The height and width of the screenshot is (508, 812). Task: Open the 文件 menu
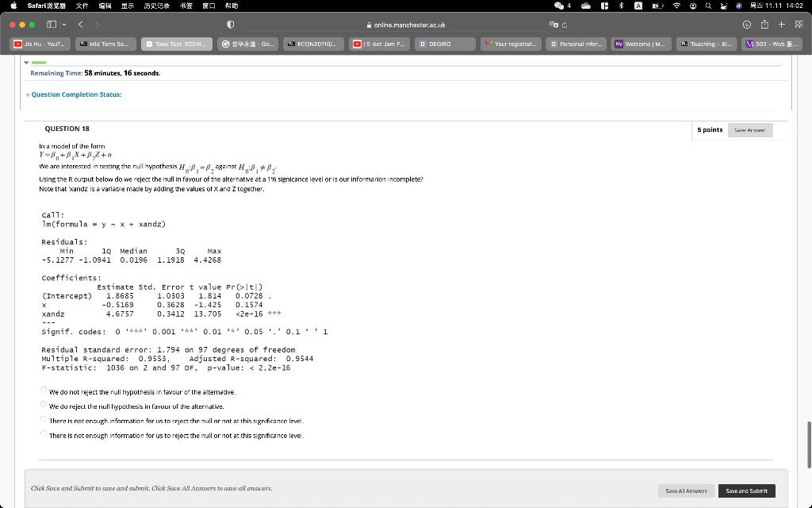pyautogui.click(x=82, y=6)
